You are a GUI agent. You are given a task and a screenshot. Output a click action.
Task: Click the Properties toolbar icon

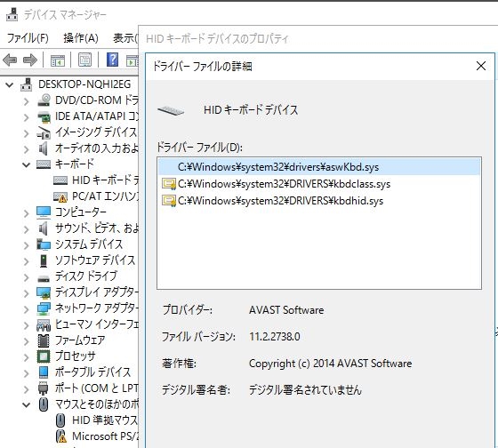[x=84, y=60]
